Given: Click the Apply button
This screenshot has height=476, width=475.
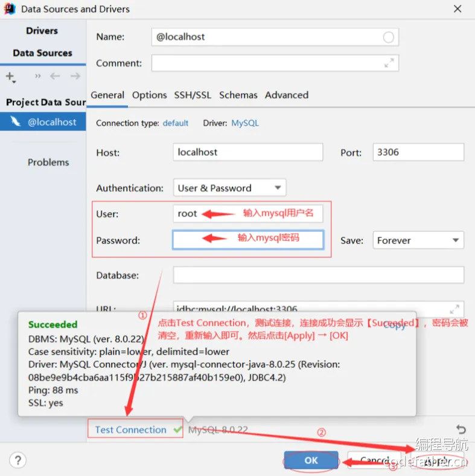Looking at the screenshot, I should (x=437, y=460).
